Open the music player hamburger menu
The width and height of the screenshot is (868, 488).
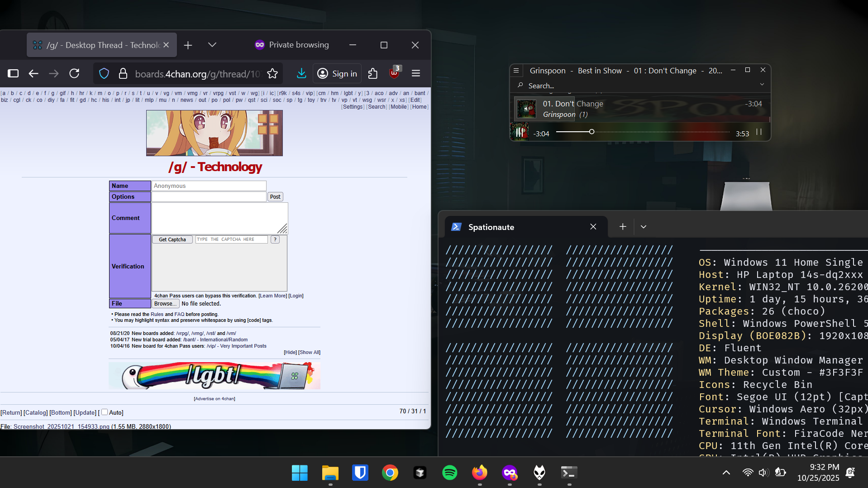click(516, 71)
